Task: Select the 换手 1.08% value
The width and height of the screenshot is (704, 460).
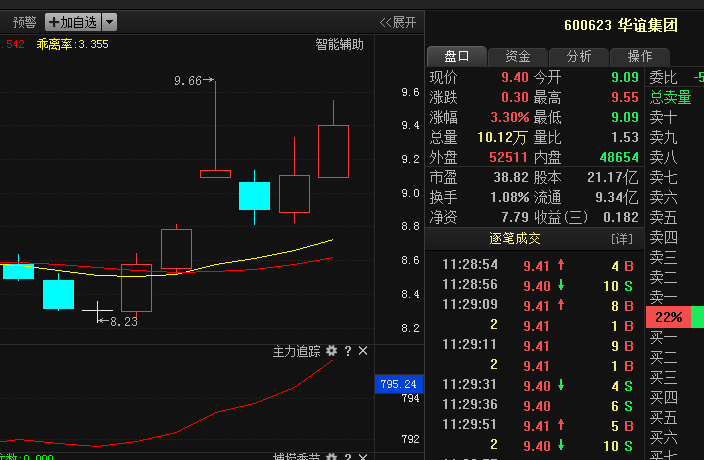Action: tap(510, 197)
